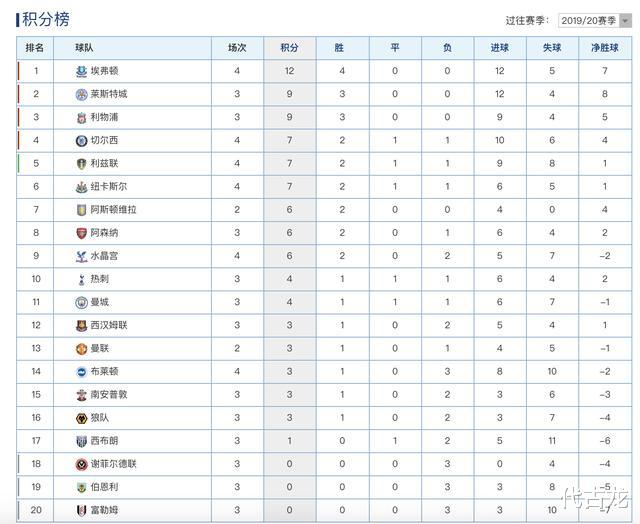Click the dropdown arrow beside 2019/20赛季
The image size is (640, 524).
pyautogui.click(x=625, y=20)
